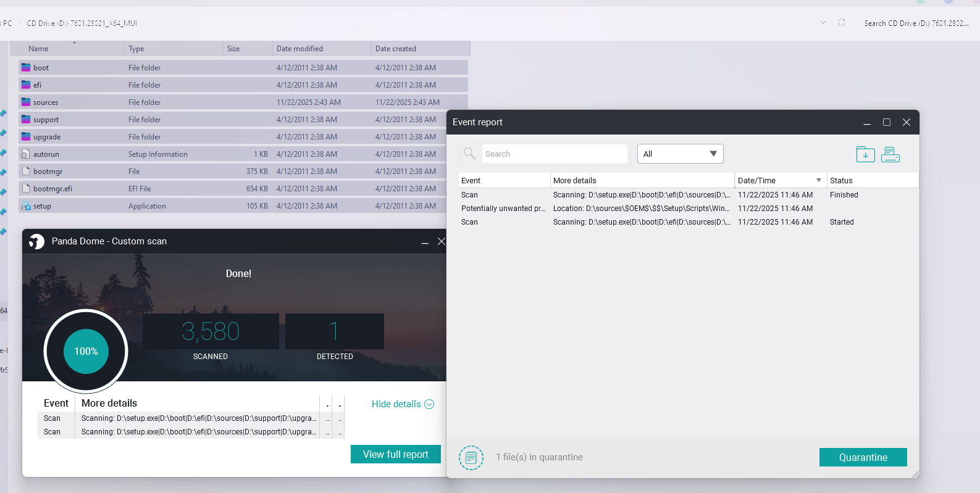
Task: Select the setup file name
Action: (42, 205)
